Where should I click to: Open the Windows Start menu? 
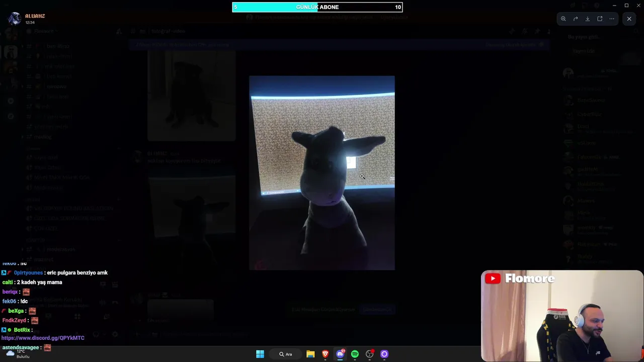[260, 354]
